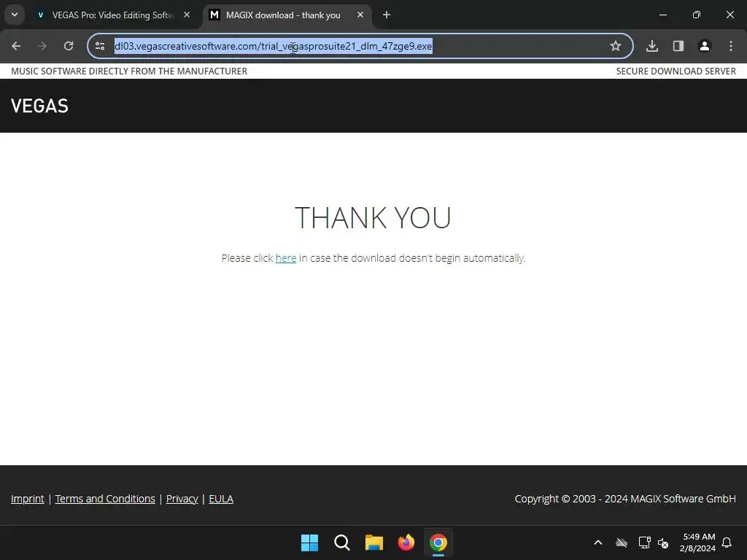747x560 pixels.
Task: Switch to the VEGAS Pro: Video Editing tab
Action: [x=112, y=15]
